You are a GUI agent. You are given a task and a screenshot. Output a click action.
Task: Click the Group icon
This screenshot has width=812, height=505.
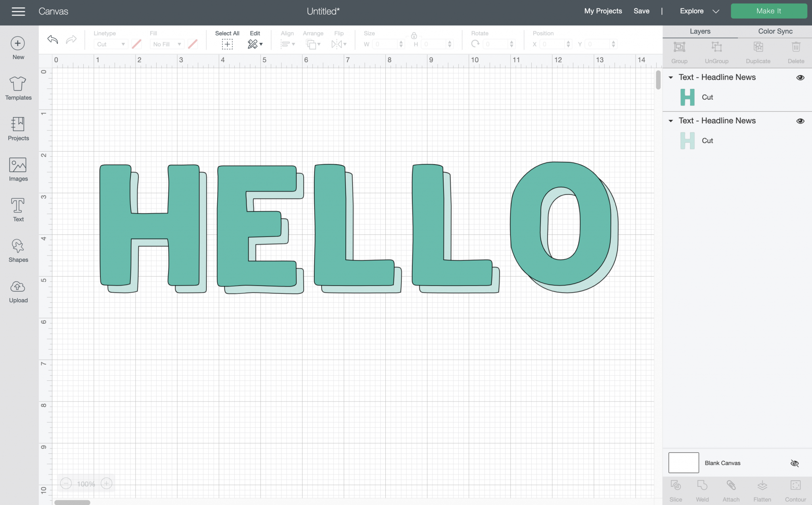tap(679, 47)
